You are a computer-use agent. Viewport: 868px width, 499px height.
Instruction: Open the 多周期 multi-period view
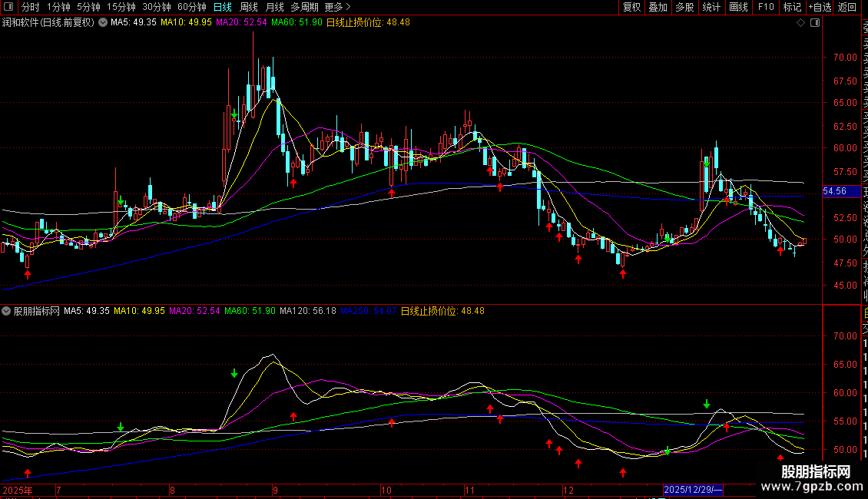pyautogui.click(x=305, y=7)
